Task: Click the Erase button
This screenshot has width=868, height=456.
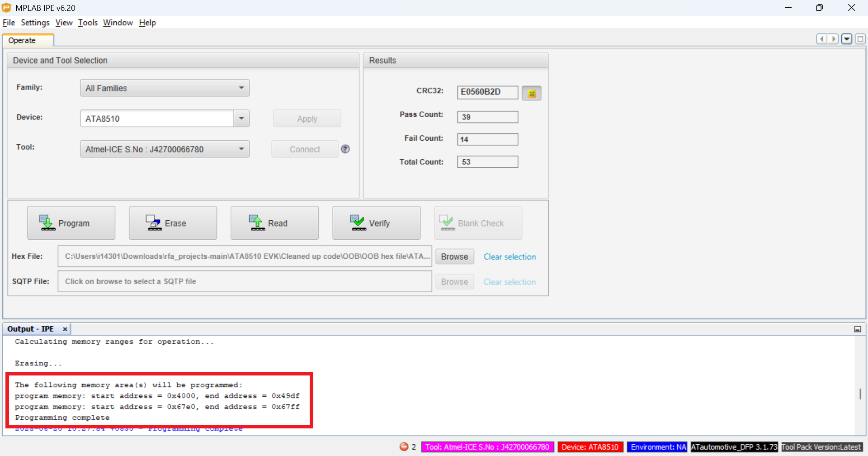Action: point(173,223)
